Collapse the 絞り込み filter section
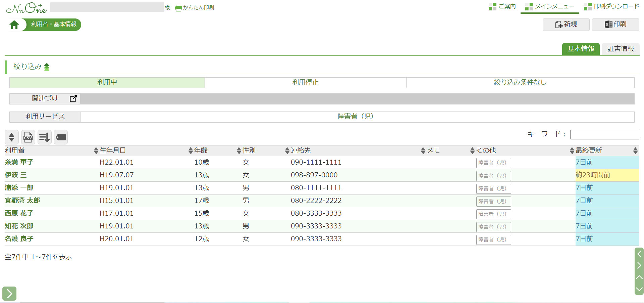 tap(47, 67)
